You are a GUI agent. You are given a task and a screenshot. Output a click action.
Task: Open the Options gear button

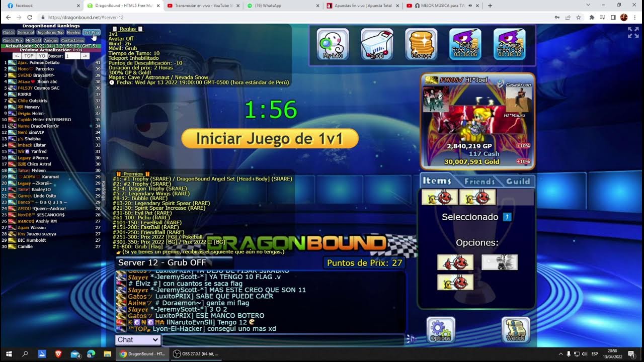point(441,330)
